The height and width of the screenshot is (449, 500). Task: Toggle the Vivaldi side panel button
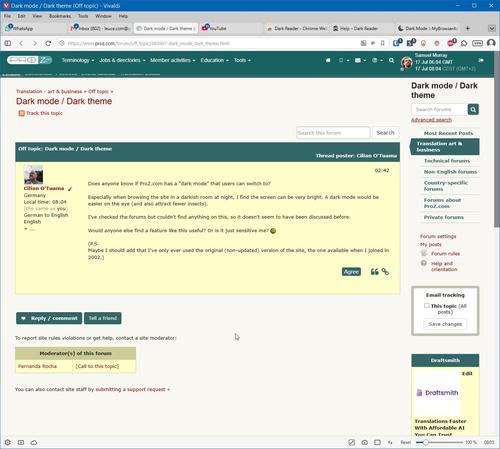[8, 43]
